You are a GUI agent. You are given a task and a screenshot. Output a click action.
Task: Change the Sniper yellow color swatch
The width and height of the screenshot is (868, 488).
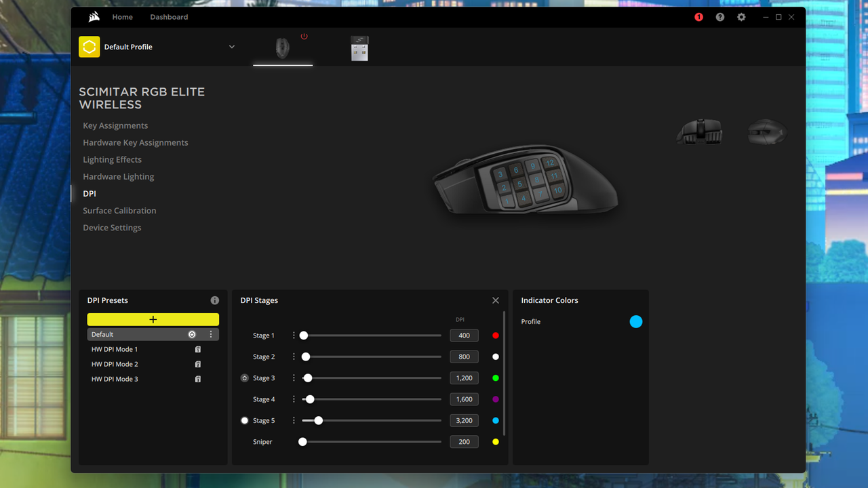(x=496, y=442)
